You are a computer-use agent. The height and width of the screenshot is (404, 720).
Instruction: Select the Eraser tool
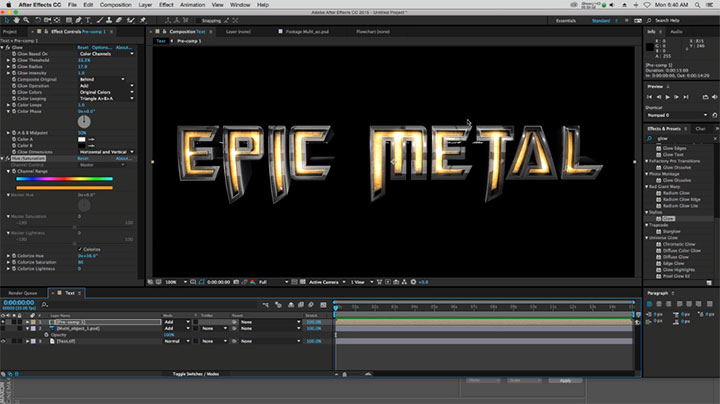119,20
